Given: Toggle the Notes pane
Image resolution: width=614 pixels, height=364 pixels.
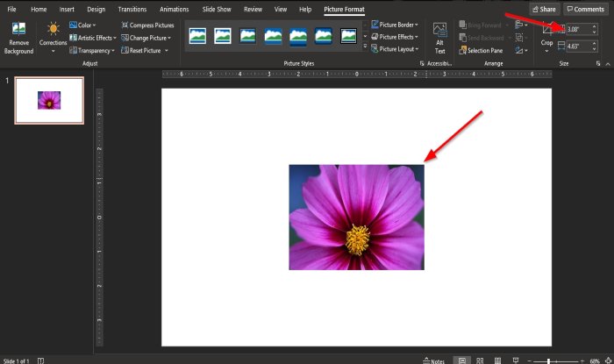Looking at the screenshot, I should 433,360.
